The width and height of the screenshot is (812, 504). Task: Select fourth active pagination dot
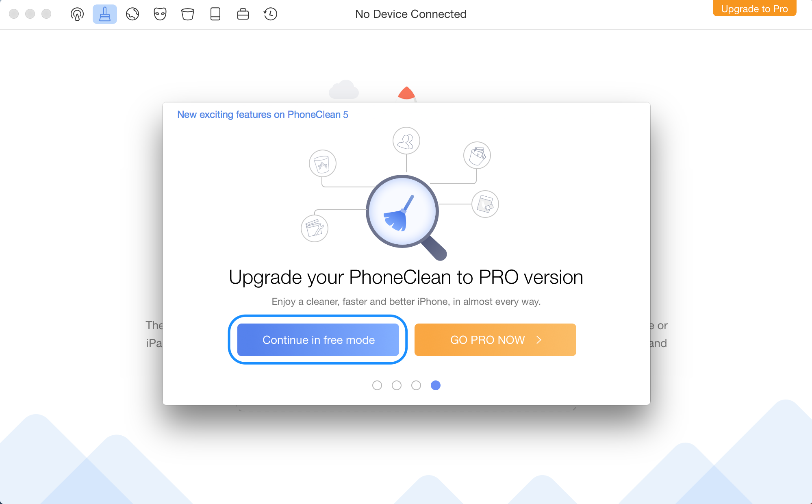[x=435, y=385]
